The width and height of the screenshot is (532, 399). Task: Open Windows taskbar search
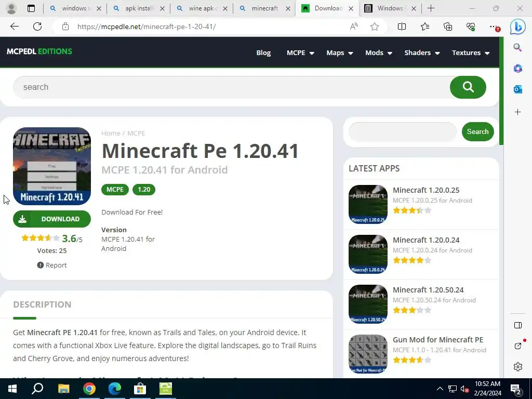37,389
